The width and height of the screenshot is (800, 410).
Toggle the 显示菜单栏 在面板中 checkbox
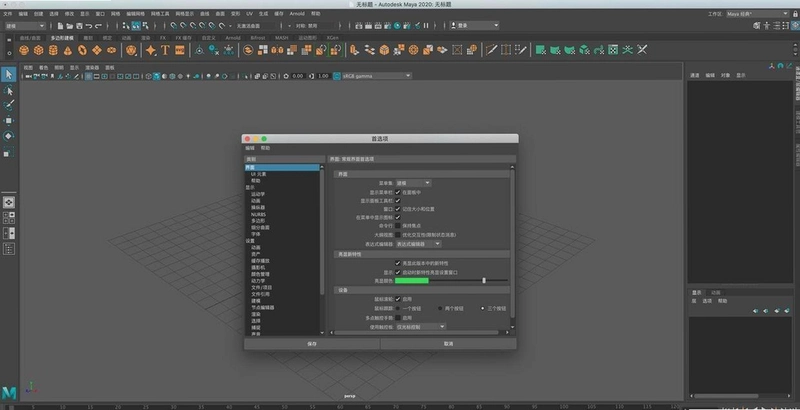[x=397, y=192]
